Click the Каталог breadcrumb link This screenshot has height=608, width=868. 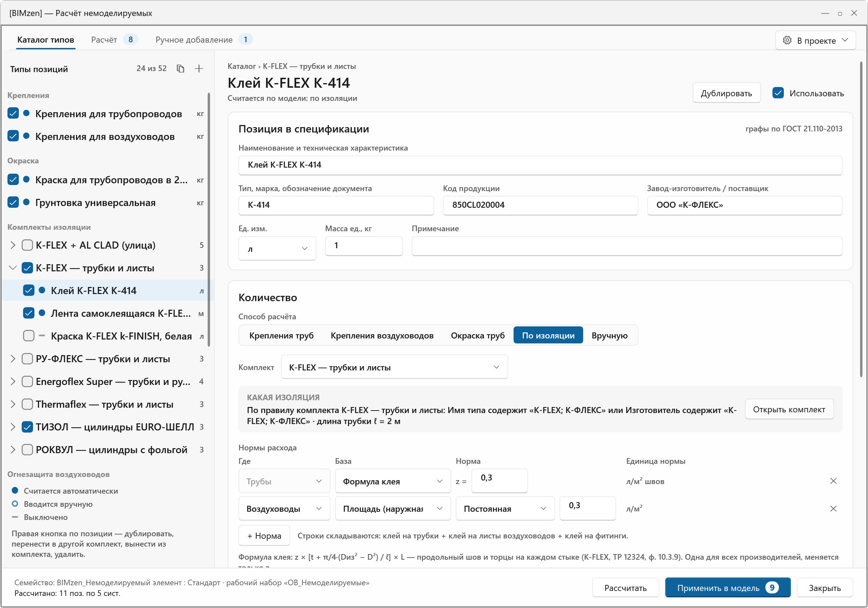tap(242, 66)
